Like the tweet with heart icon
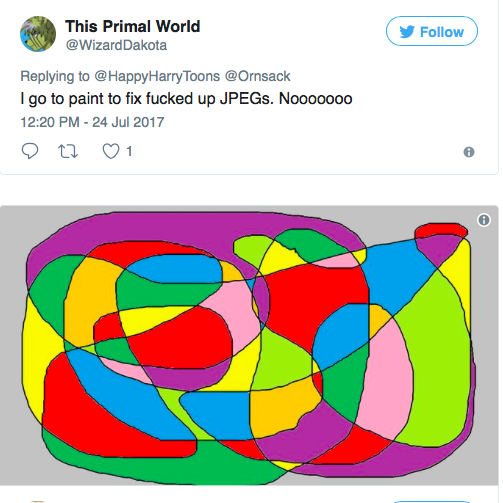 coord(110,151)
